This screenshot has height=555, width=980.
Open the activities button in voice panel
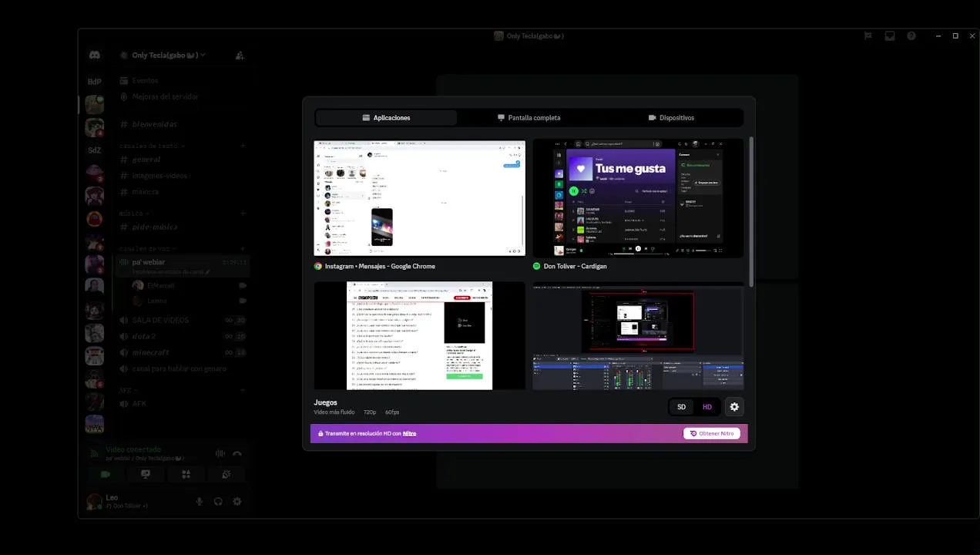coord(186,474)
